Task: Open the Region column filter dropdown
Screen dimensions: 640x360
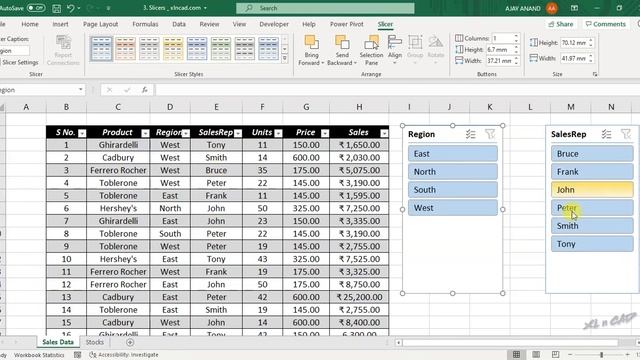Action: click(186, 133)
